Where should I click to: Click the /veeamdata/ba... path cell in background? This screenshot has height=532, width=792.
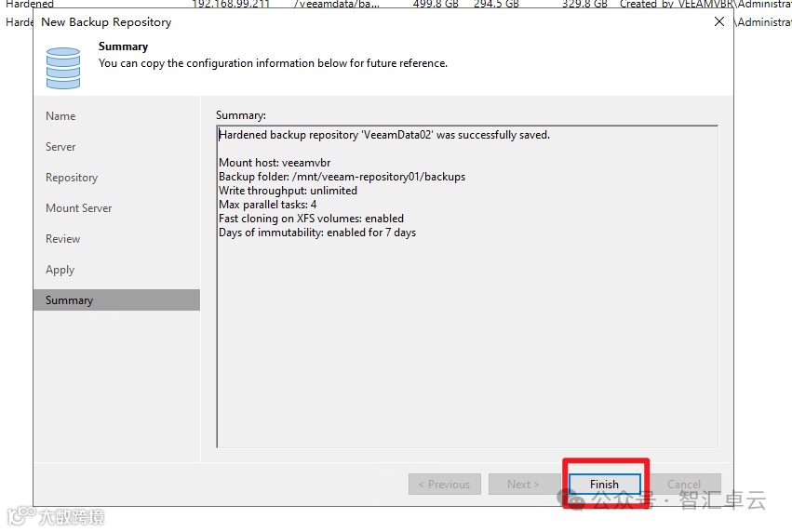[336, 4]
